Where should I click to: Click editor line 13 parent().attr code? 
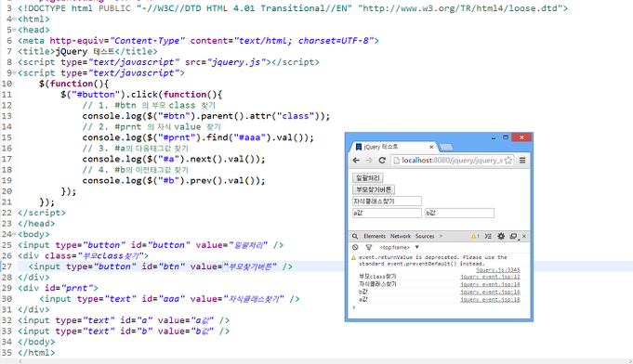pyautogui.click(x=205, y=116)
